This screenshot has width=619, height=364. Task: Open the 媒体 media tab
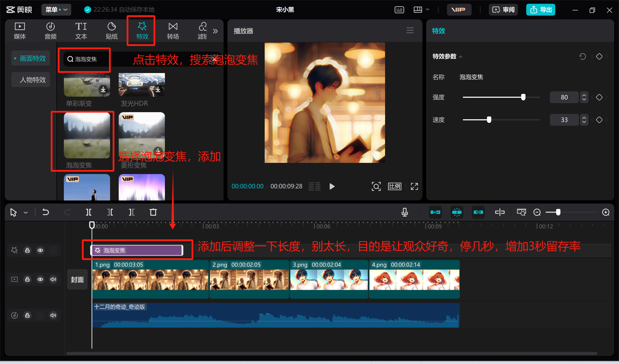click(20, 31)
